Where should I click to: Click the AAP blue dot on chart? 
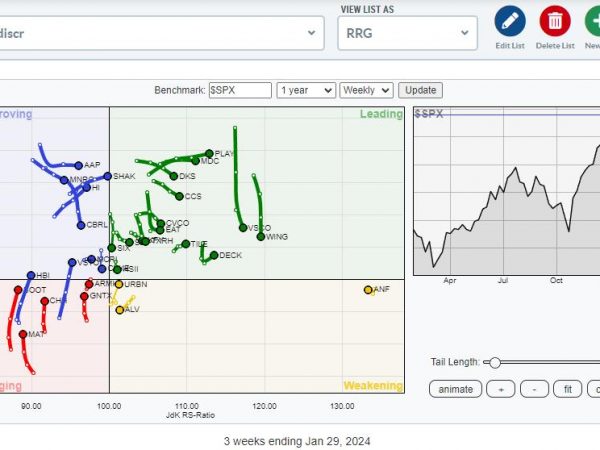coord(78,166)
